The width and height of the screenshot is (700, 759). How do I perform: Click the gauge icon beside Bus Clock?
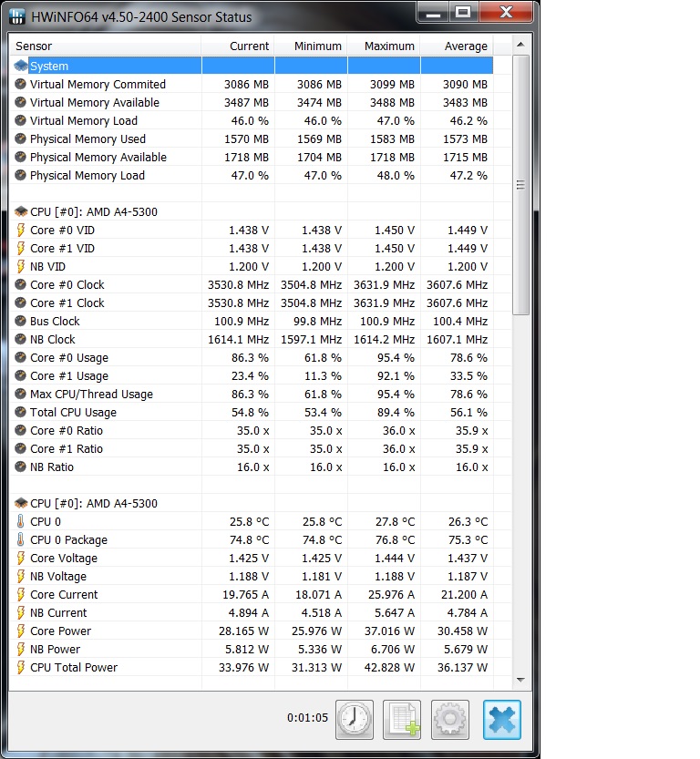tap(20, 321)
